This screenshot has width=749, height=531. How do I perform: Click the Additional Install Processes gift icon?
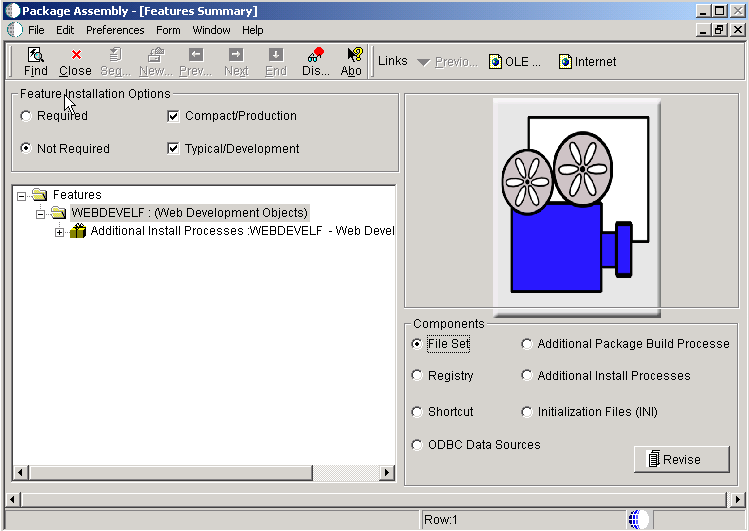[x=78, y=231]
